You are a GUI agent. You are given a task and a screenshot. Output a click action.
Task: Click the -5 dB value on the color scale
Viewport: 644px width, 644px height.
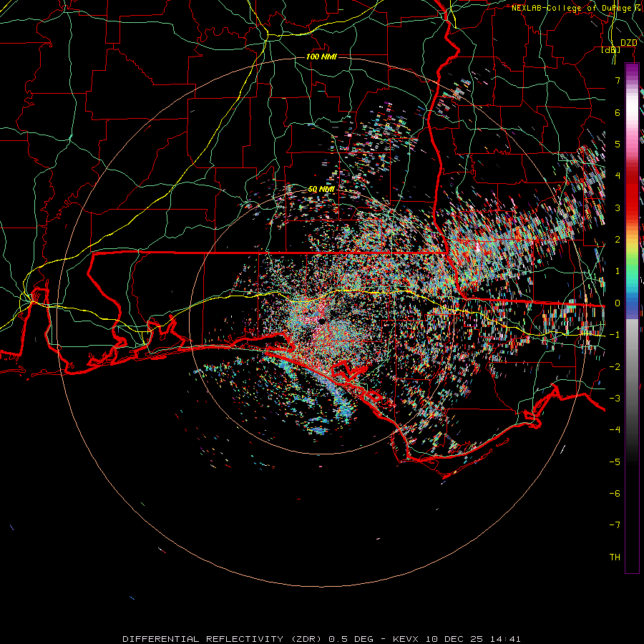pyautogui.click(x=615, y=462)
